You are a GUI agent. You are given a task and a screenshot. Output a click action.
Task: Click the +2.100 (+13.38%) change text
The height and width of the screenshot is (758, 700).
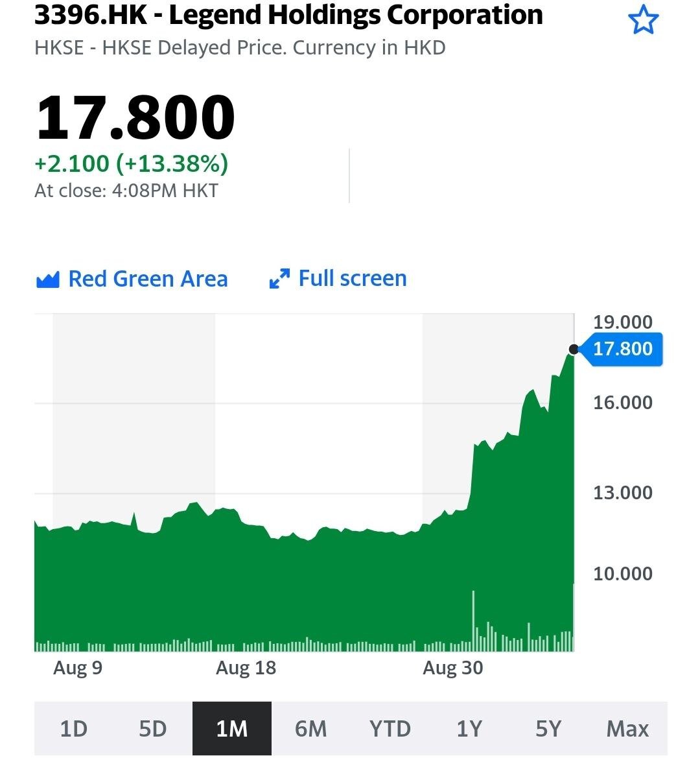[x=132, y=163]
